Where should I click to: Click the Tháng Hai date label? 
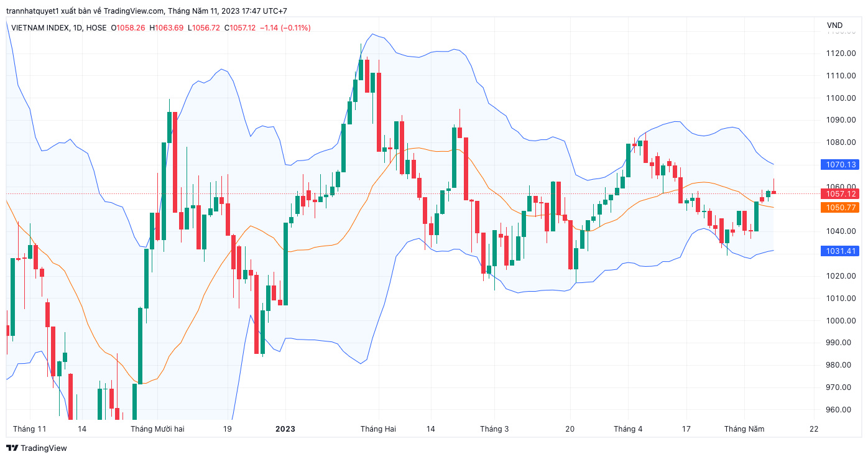coord(378,429)
